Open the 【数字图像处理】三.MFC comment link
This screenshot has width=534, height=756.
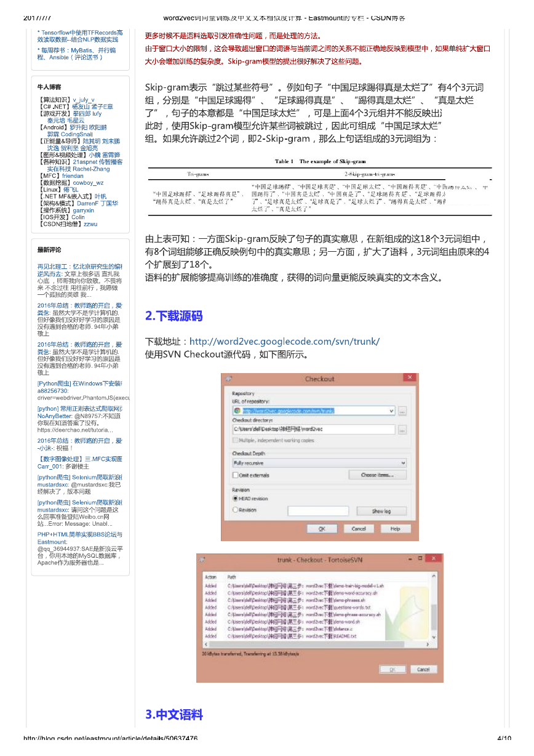[79, 459]
